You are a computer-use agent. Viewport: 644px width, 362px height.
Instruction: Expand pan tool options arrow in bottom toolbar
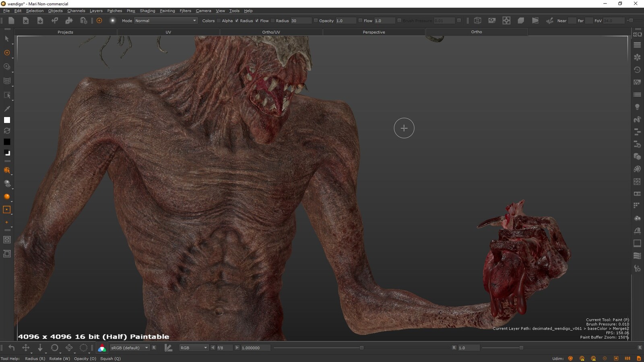click(x=31, y=353)
